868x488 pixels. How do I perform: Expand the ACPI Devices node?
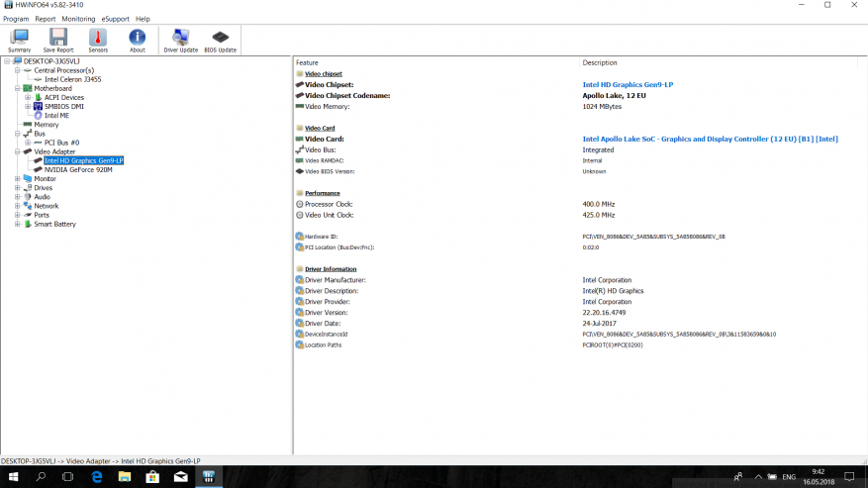(28, 97)
